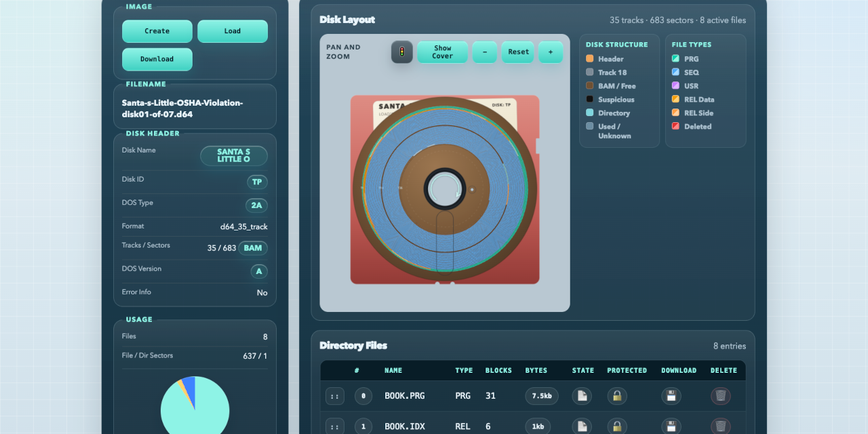Download BOOK.PRG via floppy icon
868x434 pixels.
671,396
